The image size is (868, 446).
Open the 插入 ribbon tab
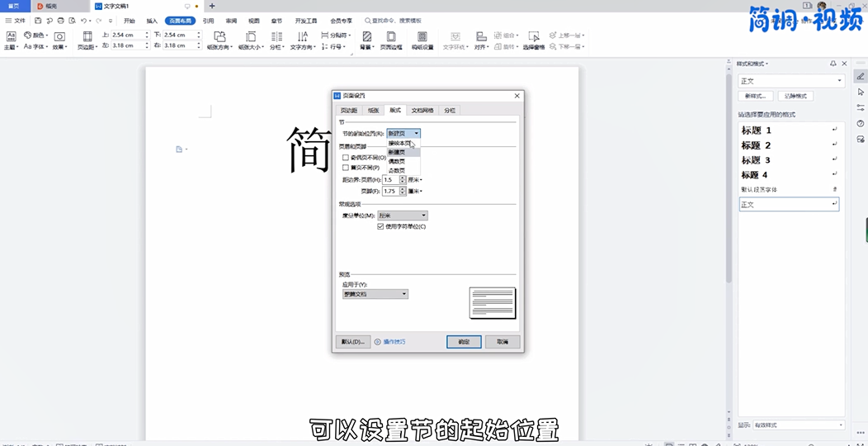click(x=152, y=21)
